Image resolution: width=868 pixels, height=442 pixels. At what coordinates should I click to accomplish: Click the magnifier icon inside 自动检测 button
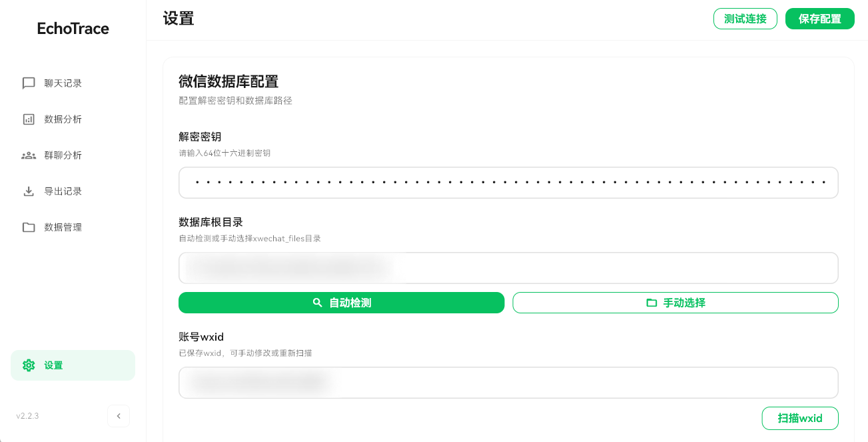[x=317, y=302]
